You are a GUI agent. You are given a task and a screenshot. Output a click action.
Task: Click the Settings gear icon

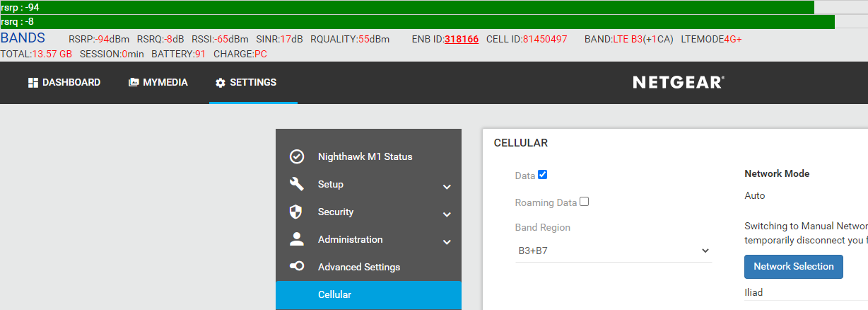point(221,83)
